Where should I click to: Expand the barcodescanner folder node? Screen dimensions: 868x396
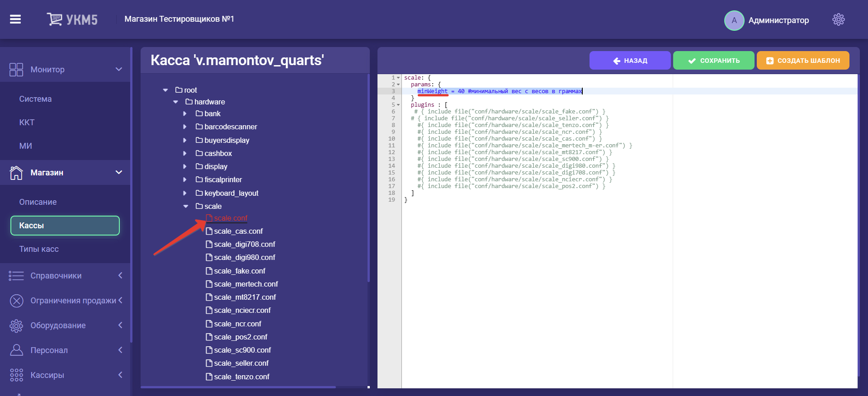point(185,127)
